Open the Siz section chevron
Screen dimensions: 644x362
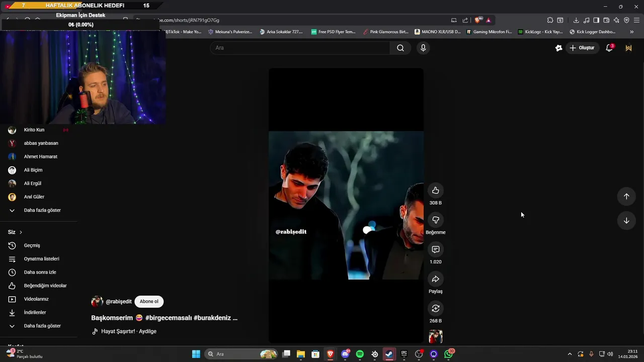[21, 232]
